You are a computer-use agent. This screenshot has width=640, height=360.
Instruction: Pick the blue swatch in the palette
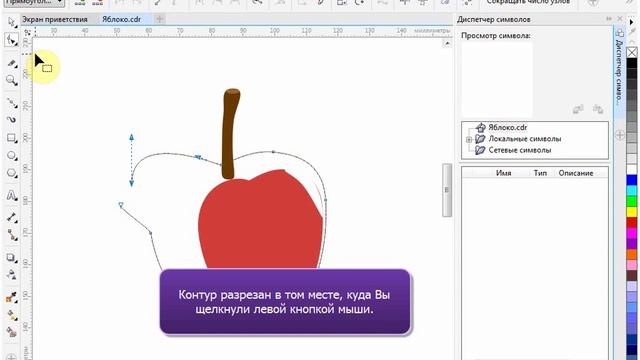click(632, 180)
